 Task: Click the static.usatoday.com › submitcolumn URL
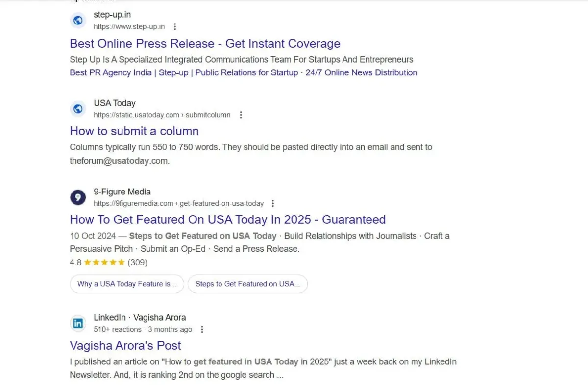(162, 115)
